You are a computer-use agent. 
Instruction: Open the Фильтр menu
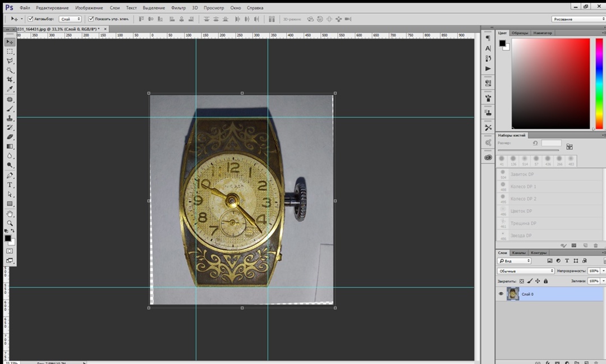click(178, 8)
